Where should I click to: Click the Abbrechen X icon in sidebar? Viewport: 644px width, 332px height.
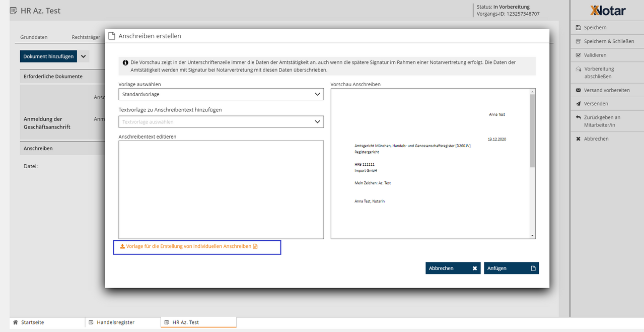(x=579, y=139)
